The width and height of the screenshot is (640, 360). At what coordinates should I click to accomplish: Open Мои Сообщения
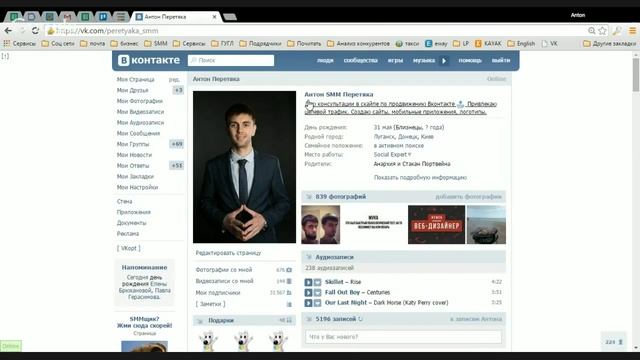[138, 133]
